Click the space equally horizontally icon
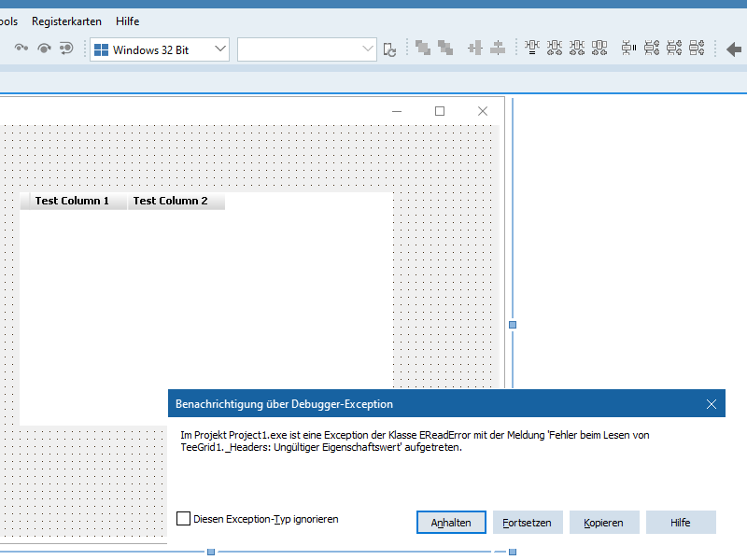This screenshot has width=747, height=560. (x=532, y=49)
